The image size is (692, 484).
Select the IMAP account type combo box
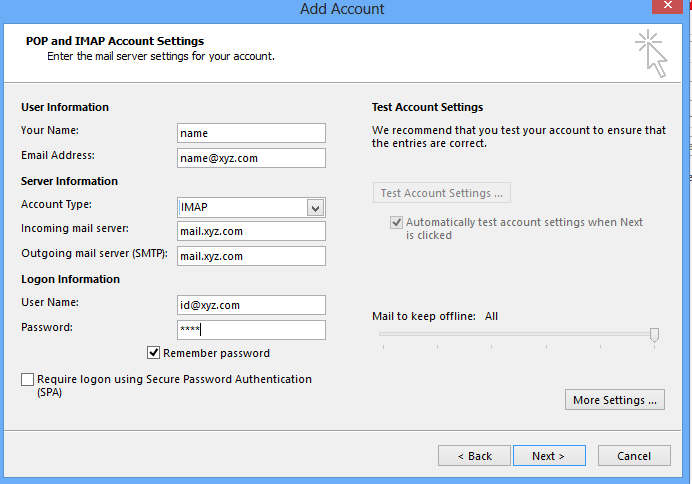click(241, 208)
